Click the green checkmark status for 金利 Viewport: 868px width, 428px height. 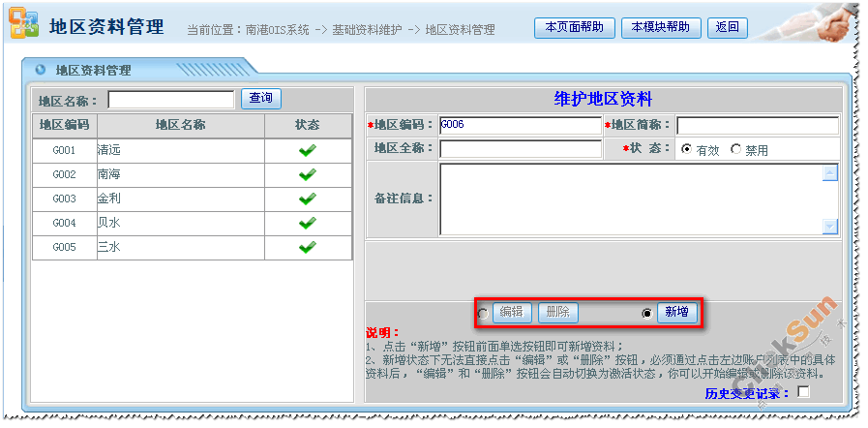coord(307,199)
